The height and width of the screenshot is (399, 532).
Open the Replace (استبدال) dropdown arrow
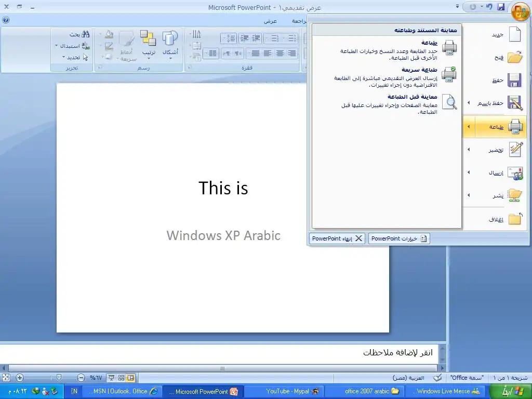[56, 46]
